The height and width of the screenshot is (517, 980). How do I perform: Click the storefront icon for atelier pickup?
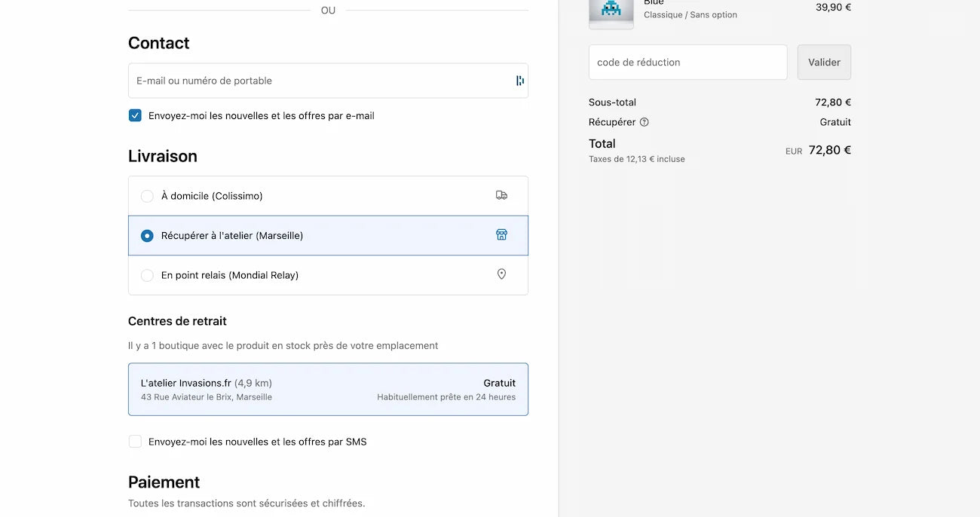tap(501, 235)
